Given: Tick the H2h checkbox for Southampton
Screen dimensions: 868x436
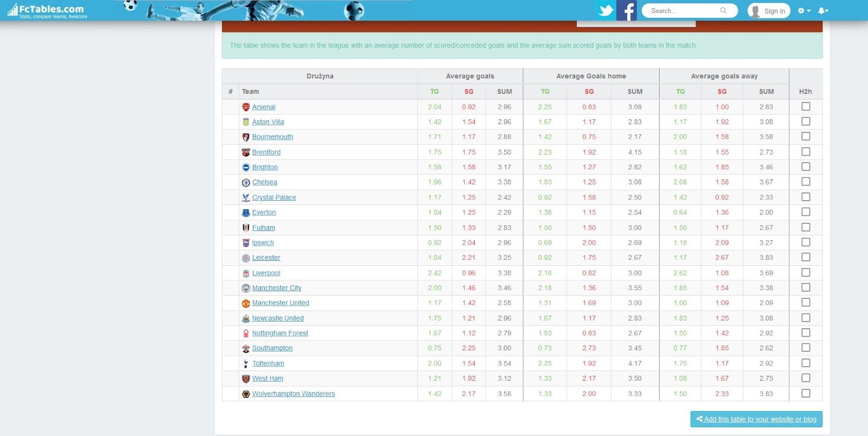Looking at the screenshot, I should [806, 348].
